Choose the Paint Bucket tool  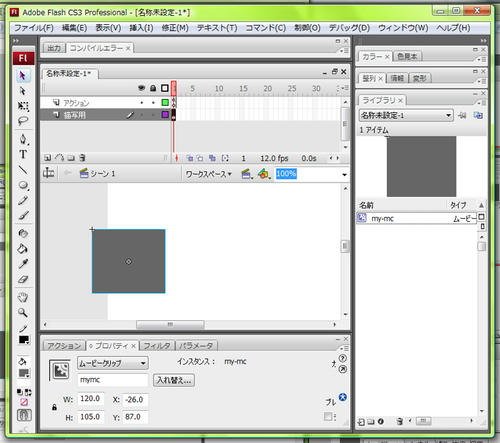[x=23, y=249]
